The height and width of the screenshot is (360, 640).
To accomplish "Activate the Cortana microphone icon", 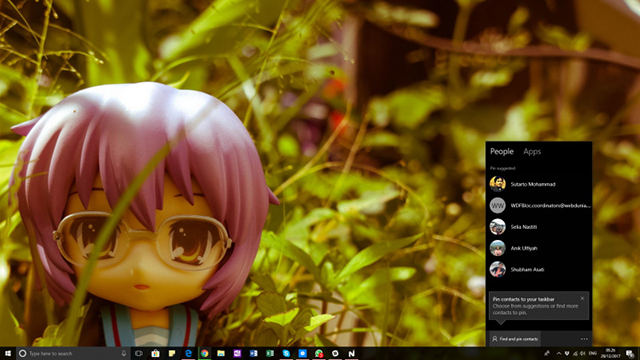I will [124, 353].
